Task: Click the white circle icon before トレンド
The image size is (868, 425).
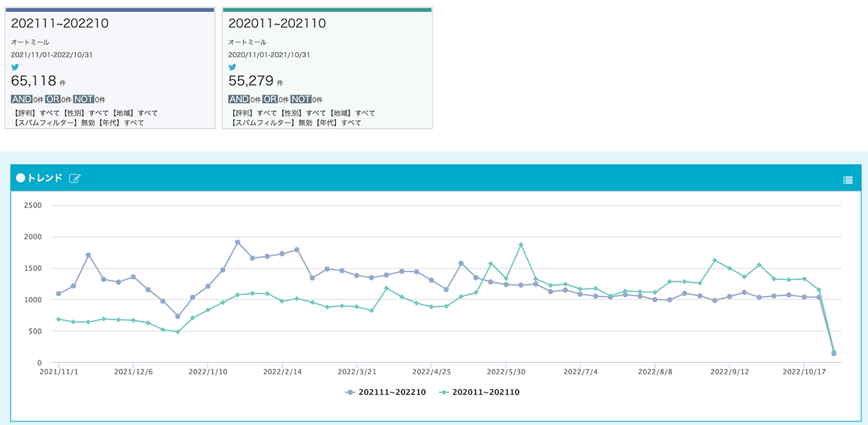Action: click(x=20, y=178)
